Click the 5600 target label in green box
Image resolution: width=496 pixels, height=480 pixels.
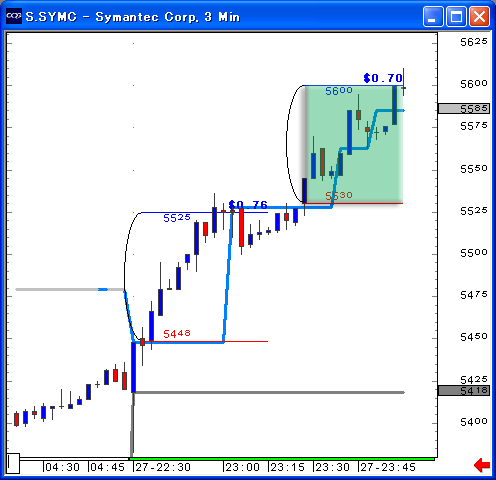coord(339,91)
